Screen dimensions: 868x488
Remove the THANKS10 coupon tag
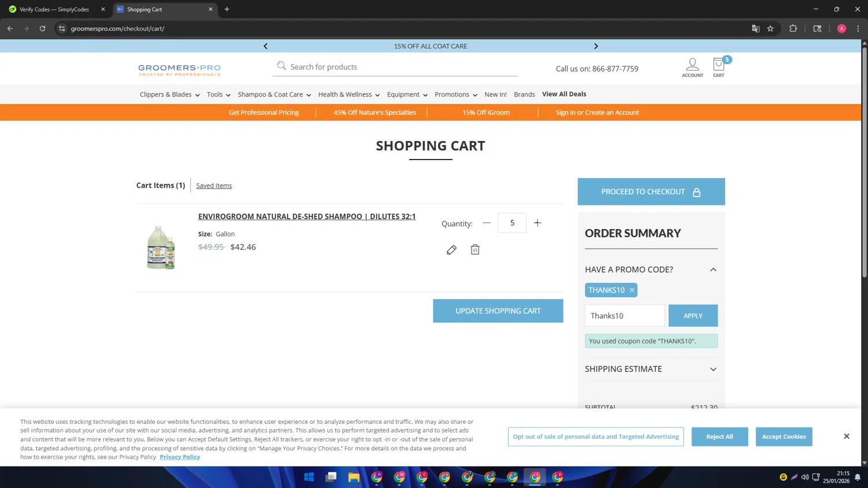pyautogui.click(x=632, y=290)
